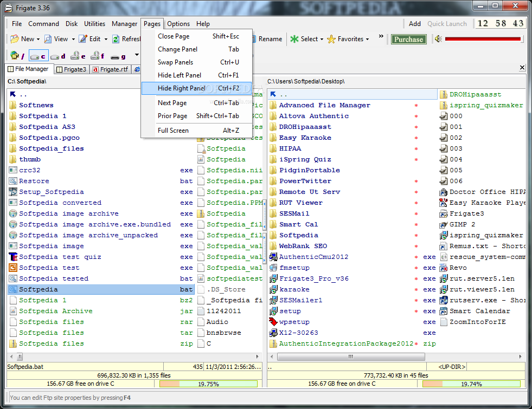Click Doctor Office HIPAA shortcut icon

[444, 192]
